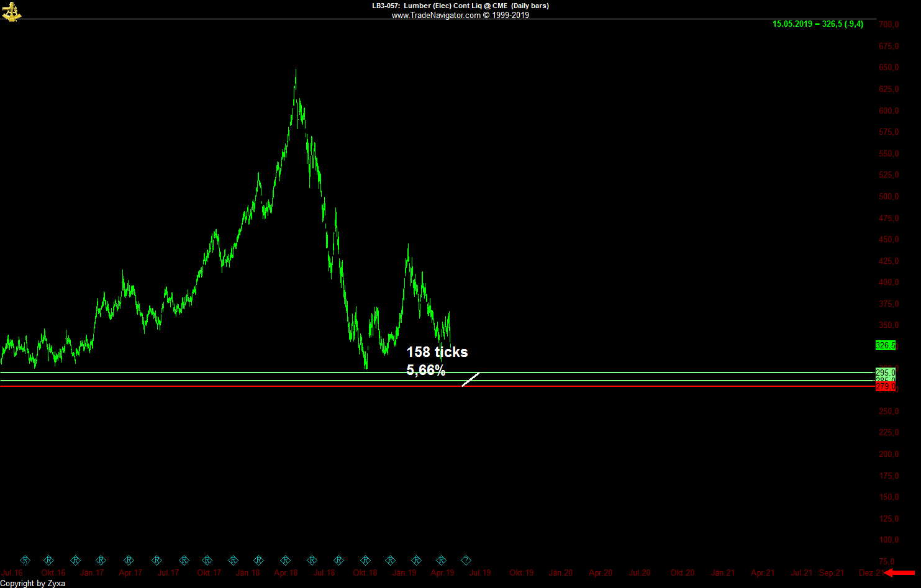
Task: Click the 100,0 price axis label
Action: click(x=889, y=540)
